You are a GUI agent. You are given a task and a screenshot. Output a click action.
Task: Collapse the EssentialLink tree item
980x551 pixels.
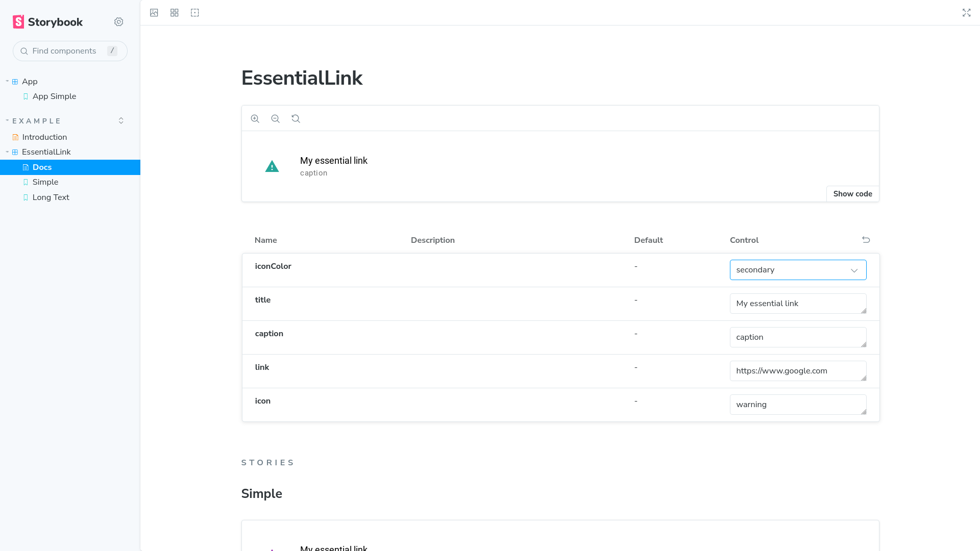coord(7,152)
